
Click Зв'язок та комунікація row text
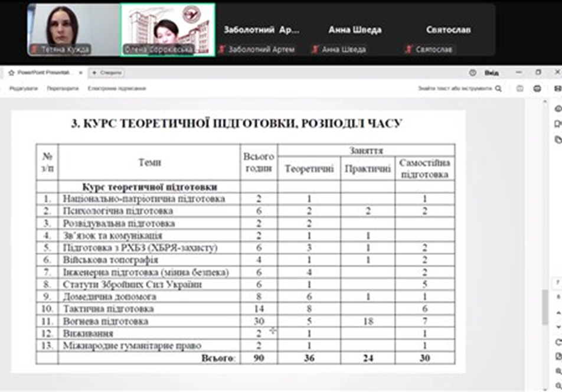(x=113, y=236)
